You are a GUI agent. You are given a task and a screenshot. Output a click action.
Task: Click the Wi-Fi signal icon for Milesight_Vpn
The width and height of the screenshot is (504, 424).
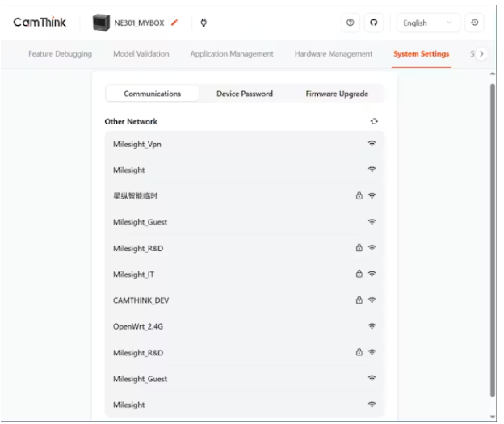[372, 143]
